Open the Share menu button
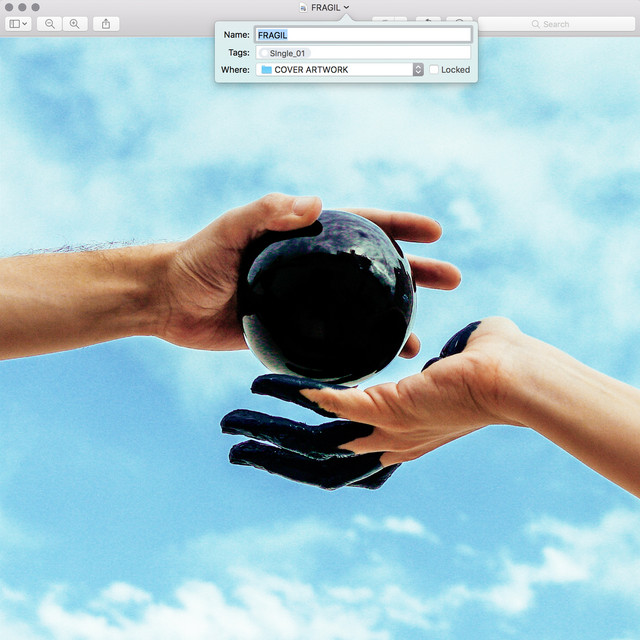The height and width of the screenshot is (640, 640). click(105, 23)
